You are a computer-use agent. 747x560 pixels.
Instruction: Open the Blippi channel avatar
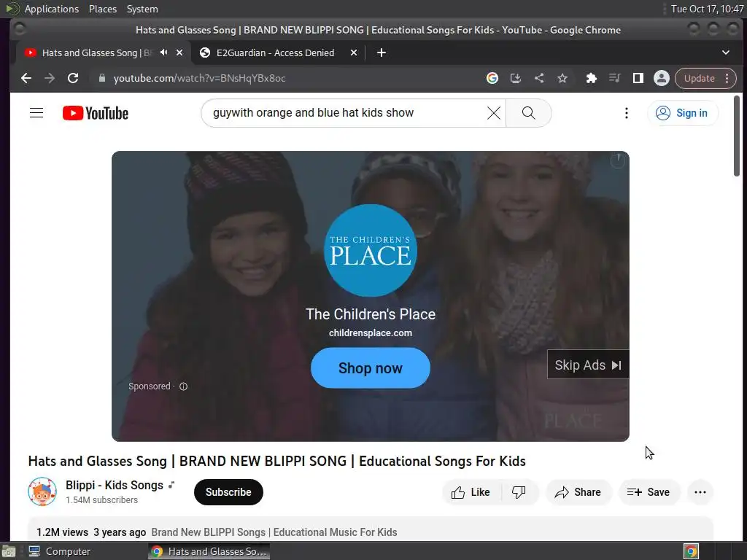tap(42, 491)
